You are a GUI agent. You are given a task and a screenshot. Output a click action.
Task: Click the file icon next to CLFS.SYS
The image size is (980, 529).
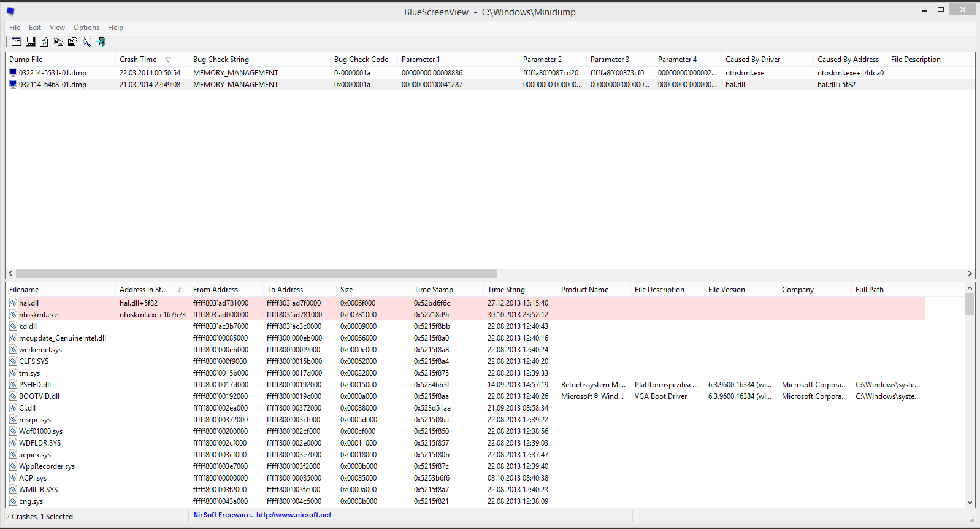click(13, 361)
